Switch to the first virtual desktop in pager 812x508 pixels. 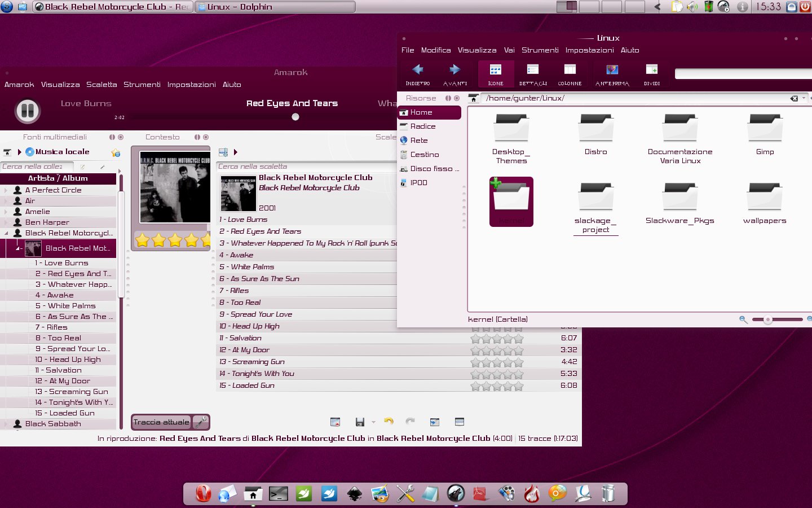point(566,7)
